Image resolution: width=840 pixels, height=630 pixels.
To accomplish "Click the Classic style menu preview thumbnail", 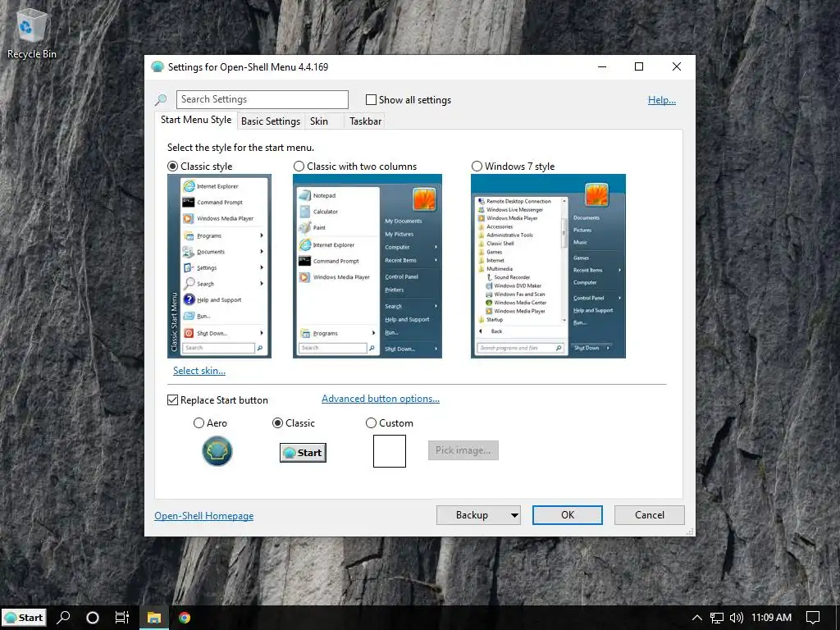I will point(219,266).
